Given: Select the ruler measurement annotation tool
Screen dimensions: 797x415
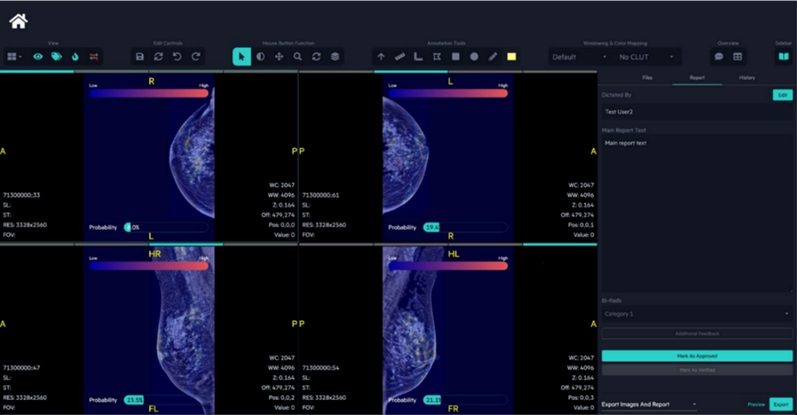Looking at the screenshot, I should (x=400, y=57).
